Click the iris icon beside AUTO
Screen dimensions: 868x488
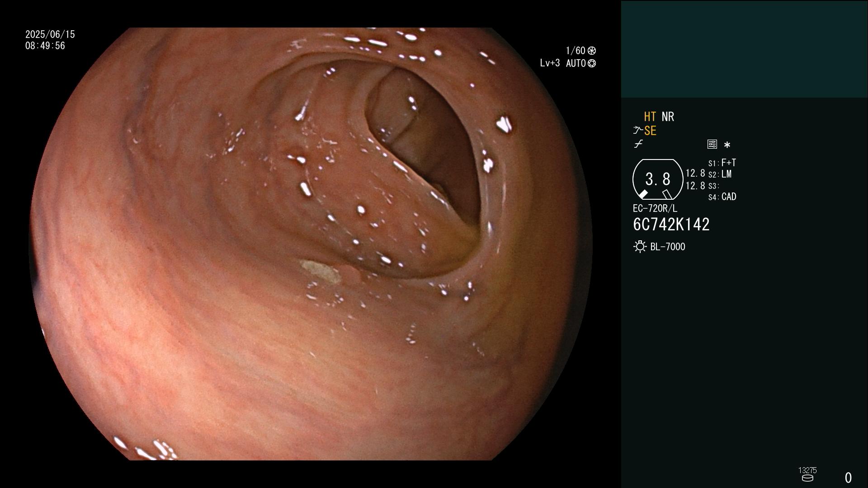[592, 63]
